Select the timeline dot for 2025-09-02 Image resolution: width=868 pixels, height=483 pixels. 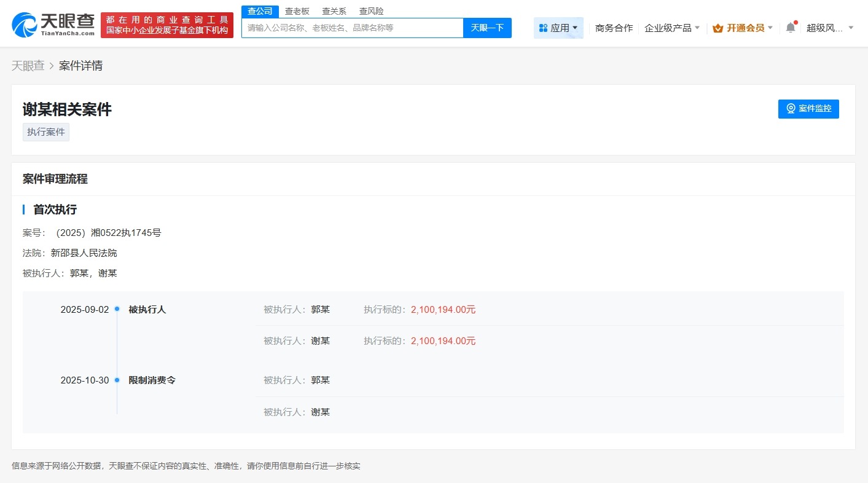116,309
